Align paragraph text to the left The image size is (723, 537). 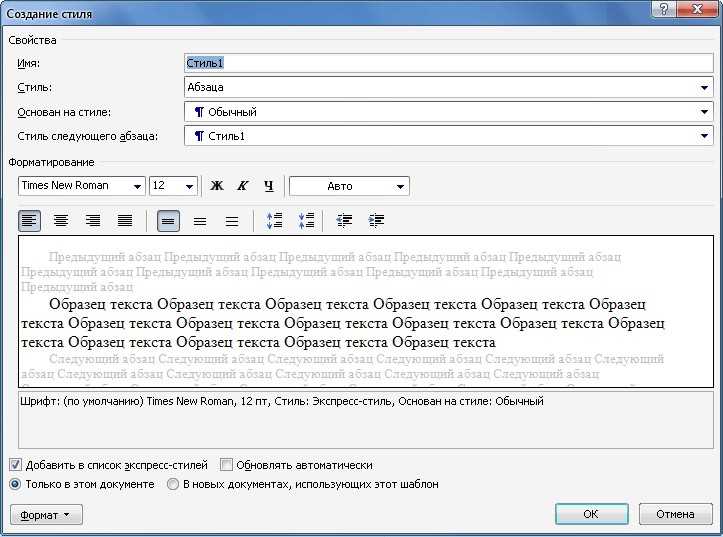(30, 221)
